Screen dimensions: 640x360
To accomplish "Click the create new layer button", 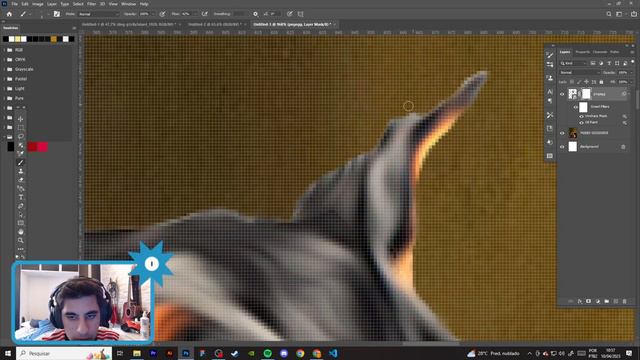I will [616, 301].
